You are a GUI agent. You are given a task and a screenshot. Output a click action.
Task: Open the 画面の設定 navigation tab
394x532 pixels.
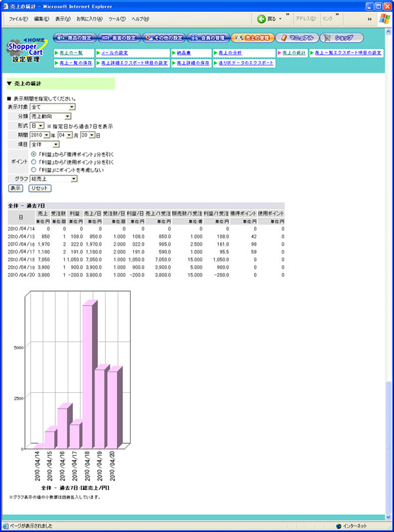[119, 37]
